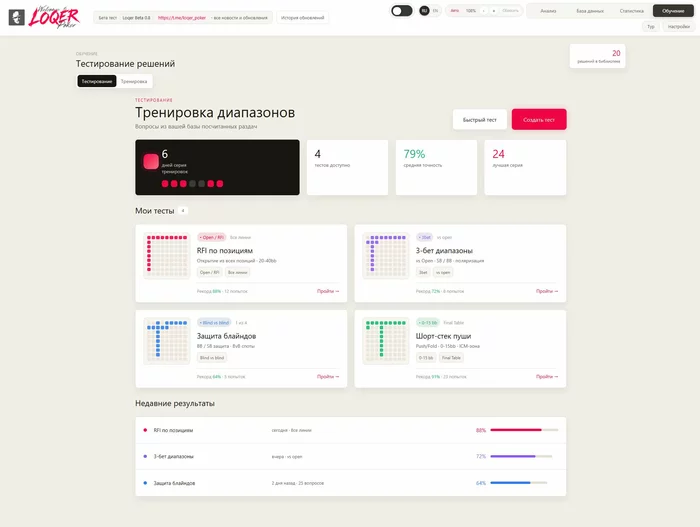The height and width of the screenshot is (527, 700).
Task: Select RU language
Action: (424, 11)
